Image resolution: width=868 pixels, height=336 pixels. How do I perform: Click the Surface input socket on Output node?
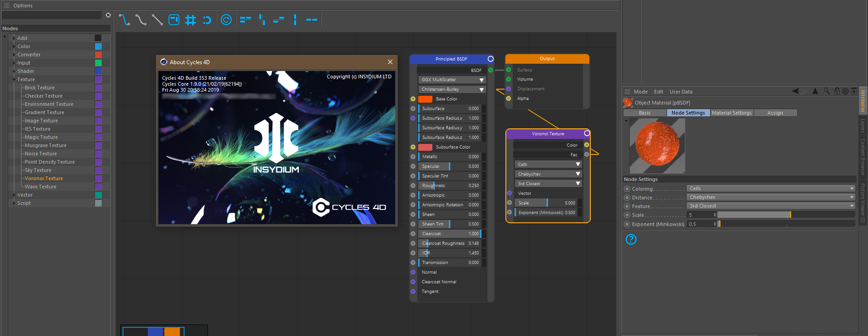click(509, 70)
